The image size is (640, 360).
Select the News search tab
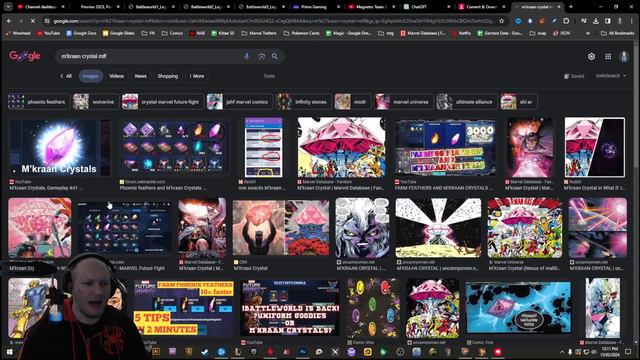point(140,76)
